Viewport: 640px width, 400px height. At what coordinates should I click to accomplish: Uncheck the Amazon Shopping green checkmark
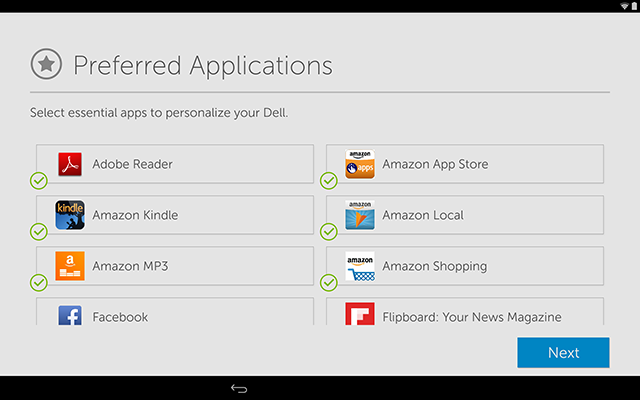point(329,282)
